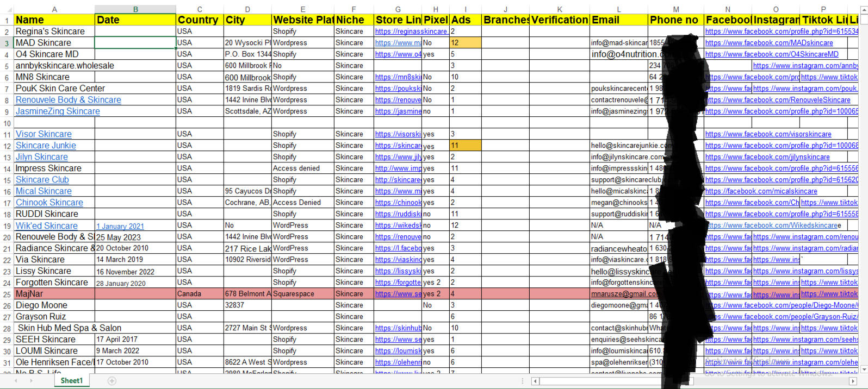This screenshot has height=389, width=868.
Task: Open the JasmineZing Skincare hyperlink
Action: [x=58, y=111]
